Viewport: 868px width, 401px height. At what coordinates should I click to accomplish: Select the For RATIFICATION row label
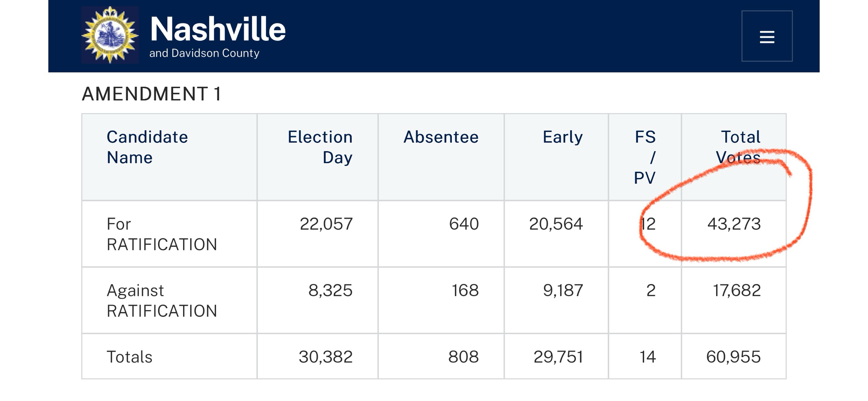click(x=161, y=234)
